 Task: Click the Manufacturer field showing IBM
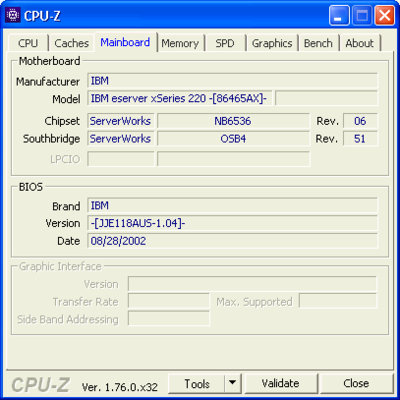(232, 81)
